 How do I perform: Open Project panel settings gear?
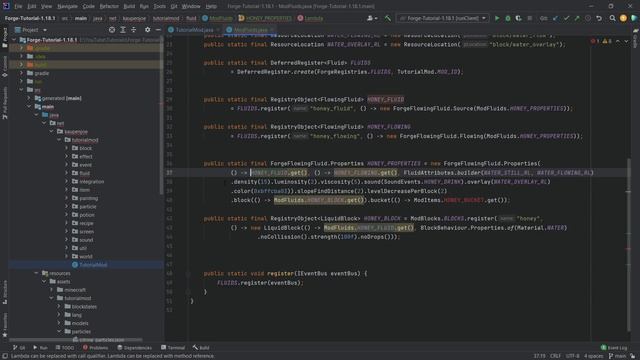[147, 30]
